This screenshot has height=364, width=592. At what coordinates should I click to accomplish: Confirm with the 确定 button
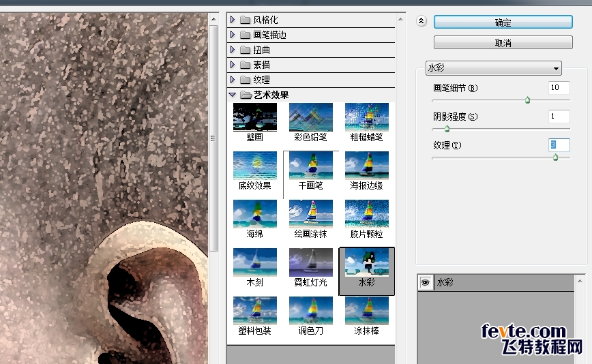click(503, 22)
